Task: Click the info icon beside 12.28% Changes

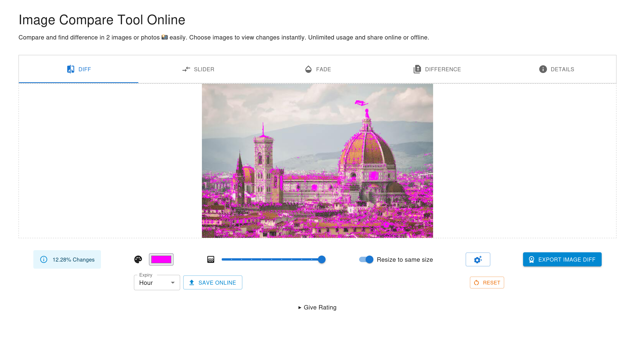Action: coord(44,259)
